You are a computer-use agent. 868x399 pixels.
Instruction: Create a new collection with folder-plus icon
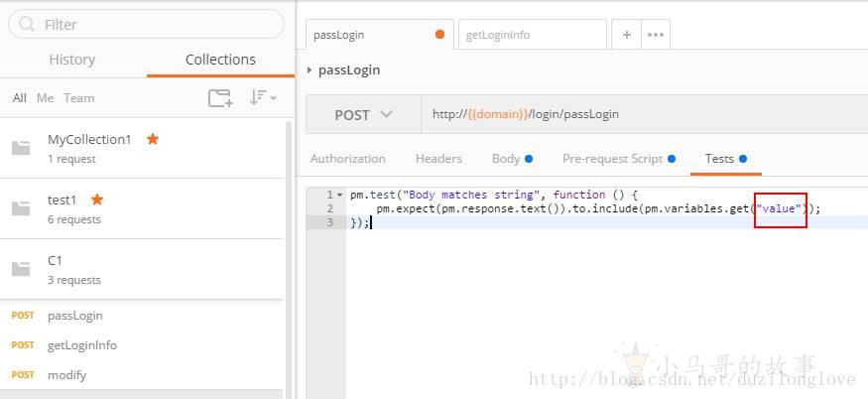[x=220, y=98]
